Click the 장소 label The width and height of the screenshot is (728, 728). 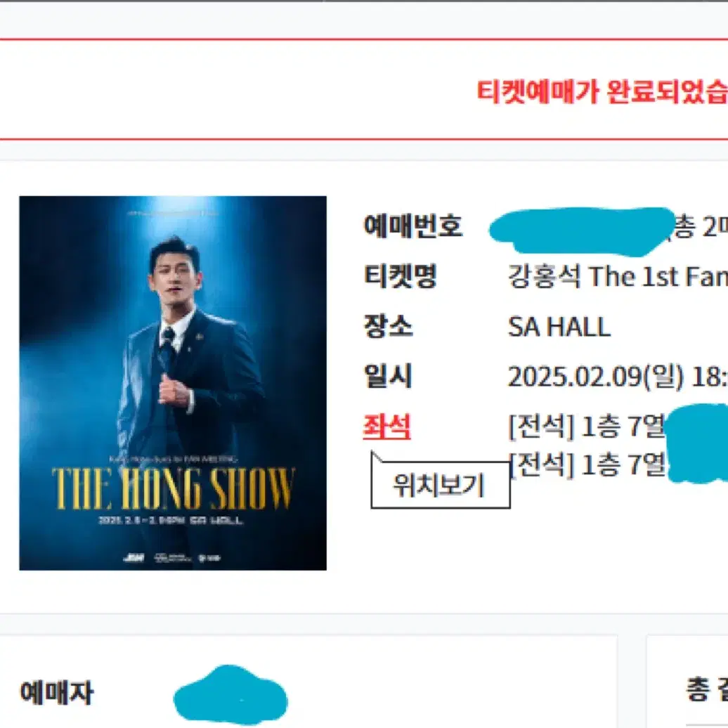click(388, 326)
